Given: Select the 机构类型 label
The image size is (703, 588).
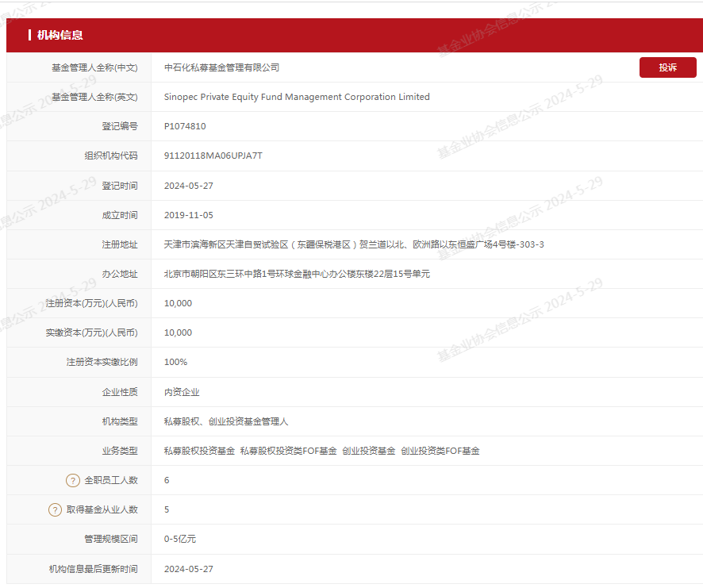Looking at the screenshot, I should pyautogui.click(x=120, y=421).
